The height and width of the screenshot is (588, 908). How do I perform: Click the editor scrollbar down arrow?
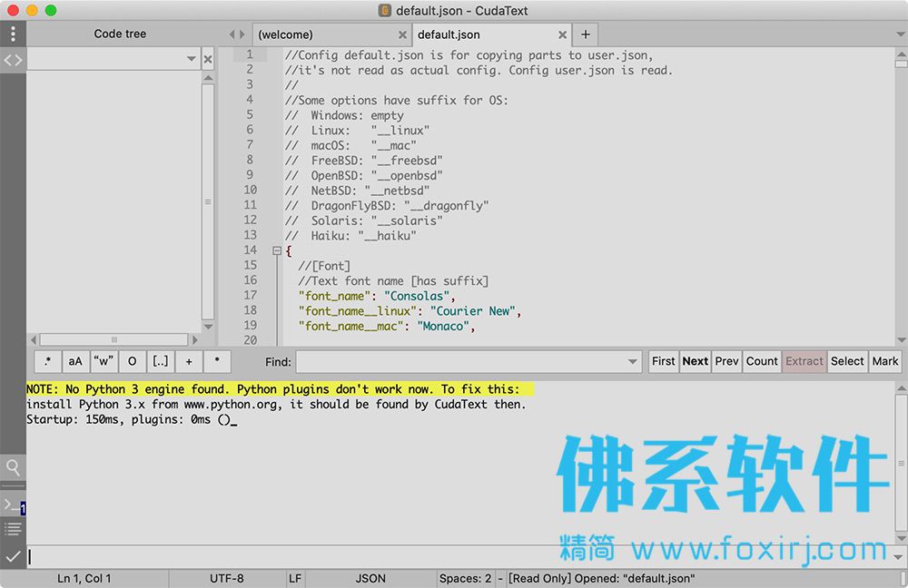coord(901,339)
